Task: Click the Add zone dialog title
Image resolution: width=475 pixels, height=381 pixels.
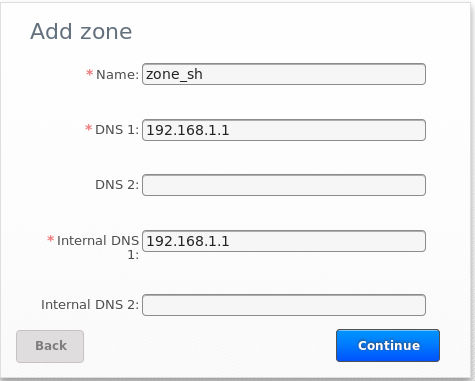Action: tap(81, 31)
